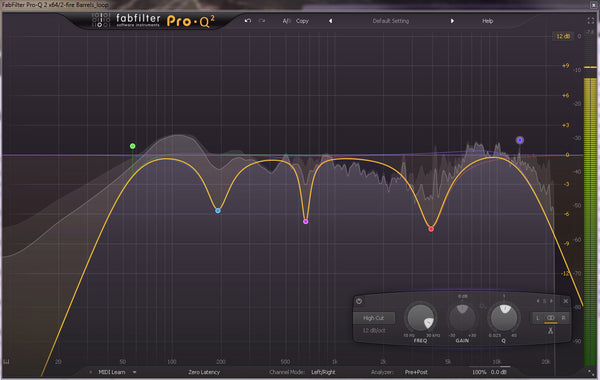Open the 12 dB/oct slope dropdown

(374, 330)
